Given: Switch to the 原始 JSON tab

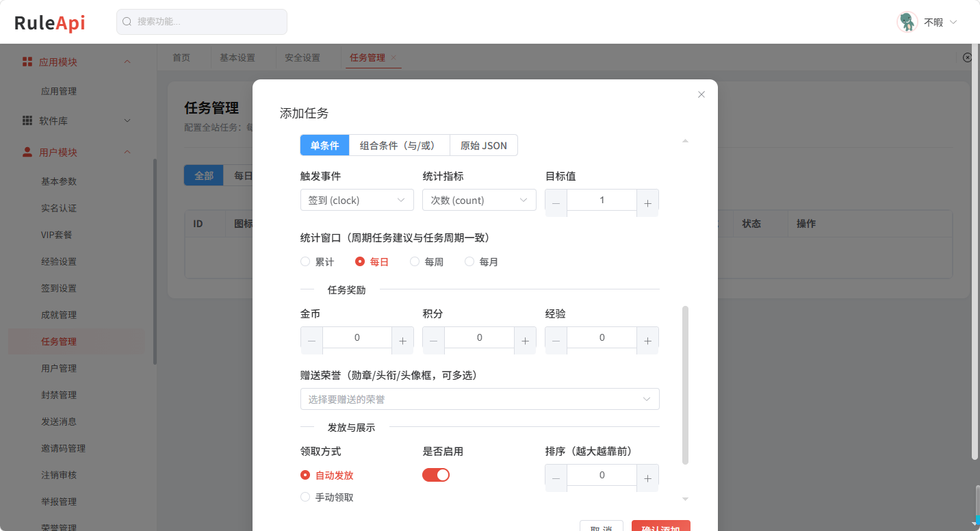Looking at the screenshot, I should pyautogui.click(x=483, y=146).
